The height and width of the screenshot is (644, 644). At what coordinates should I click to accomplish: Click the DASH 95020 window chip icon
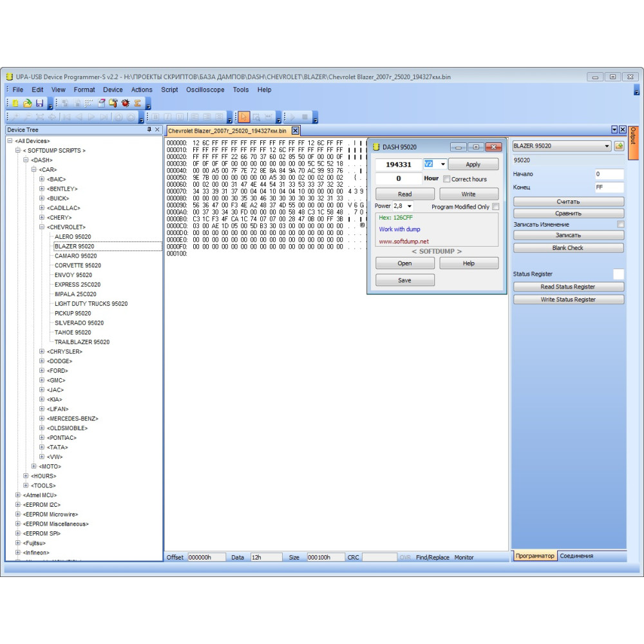(x=376, y=147)
